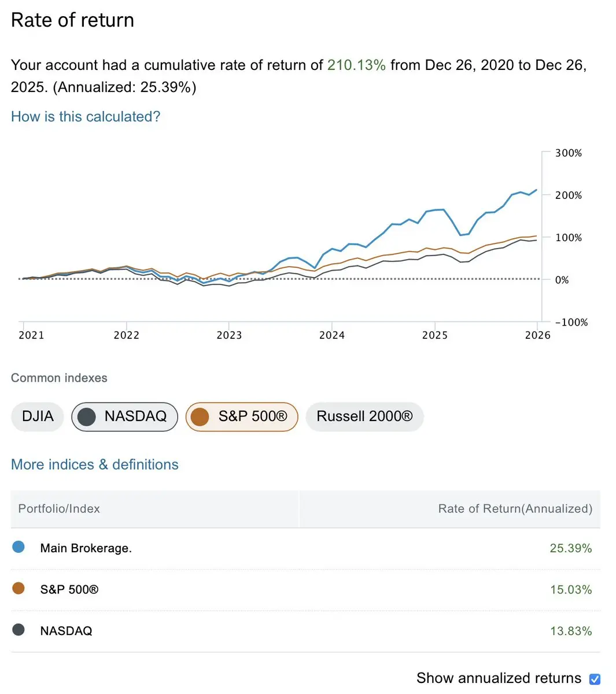This screenshot has width=616, height=694.
Task: Toggle the DJIA index chip
Action: pos(38,416)
